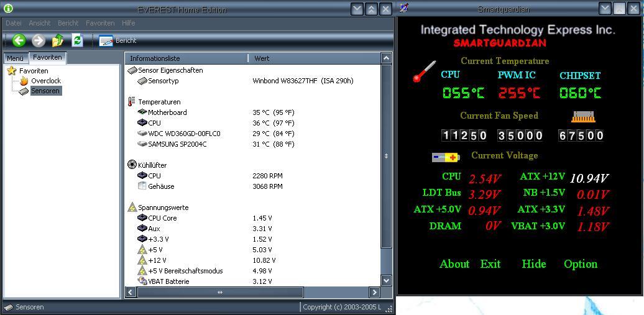Click the 055°C CPU temperature readout
The height and width of the screenshot is (315, 644).
tap(463, 93)
